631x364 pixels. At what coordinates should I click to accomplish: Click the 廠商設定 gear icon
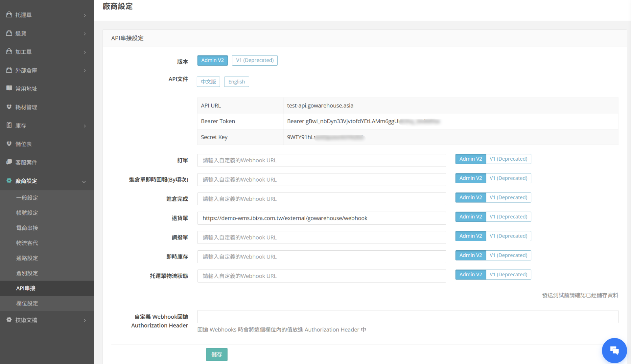coord(9,180)
